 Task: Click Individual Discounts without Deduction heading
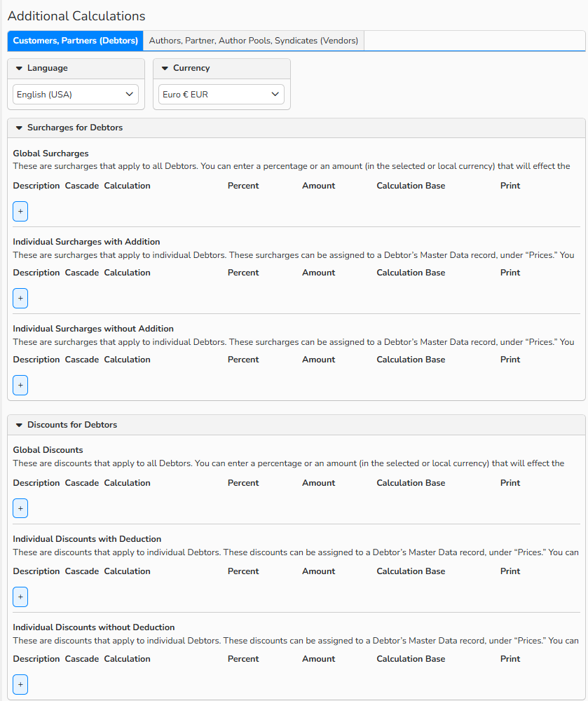pyautogui.click(x=93, y=627)
